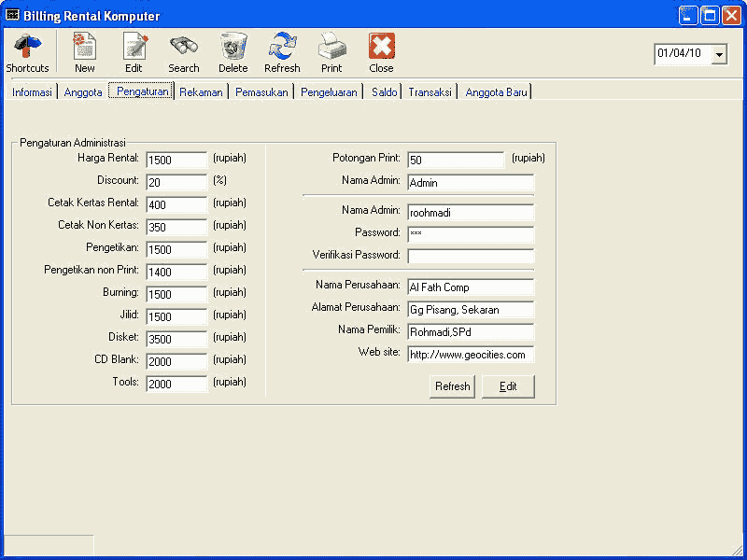Click the Web site label
The width and height of the screenshot is (747, 560).
(x=379, y=352)
